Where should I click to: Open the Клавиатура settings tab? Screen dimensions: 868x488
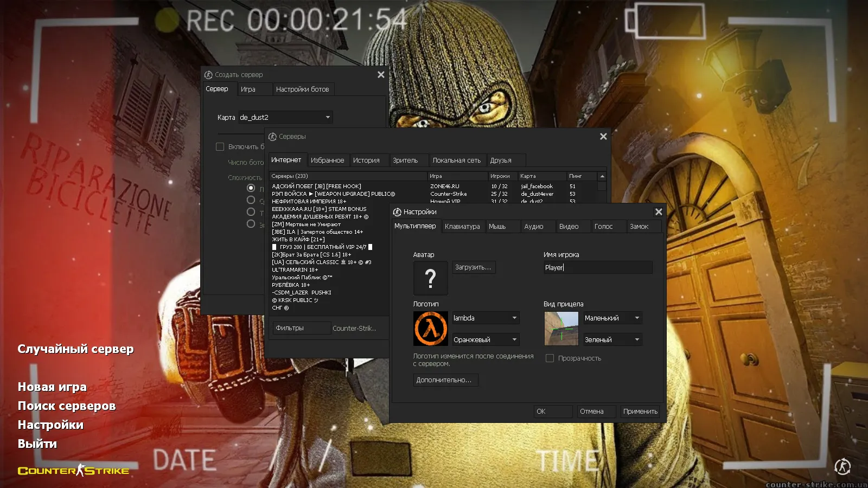(x=462, y=226)
